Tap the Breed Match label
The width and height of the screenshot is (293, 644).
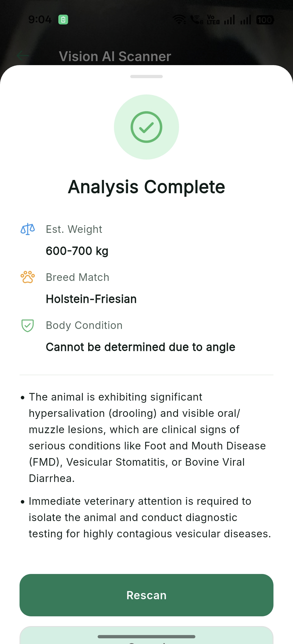(78, 277)
